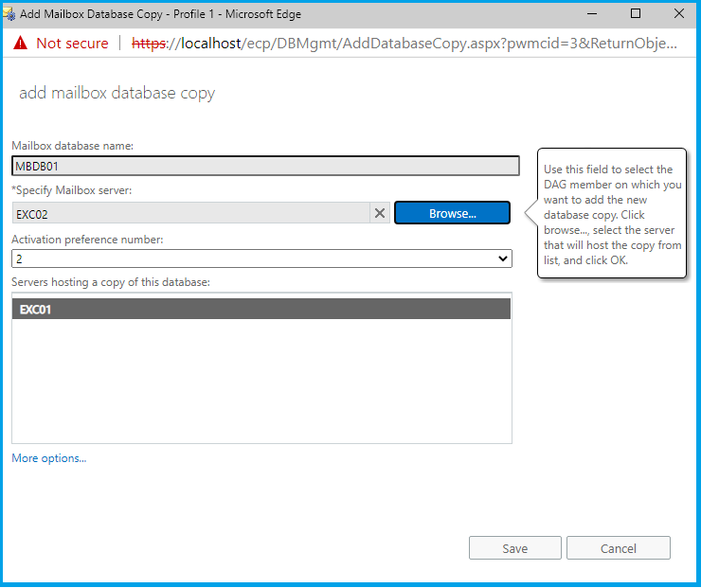Minimize the Add Mailbox Database Copy window
Image resolution: width=701 pixels, height=588 pixels.
[591, 14]
